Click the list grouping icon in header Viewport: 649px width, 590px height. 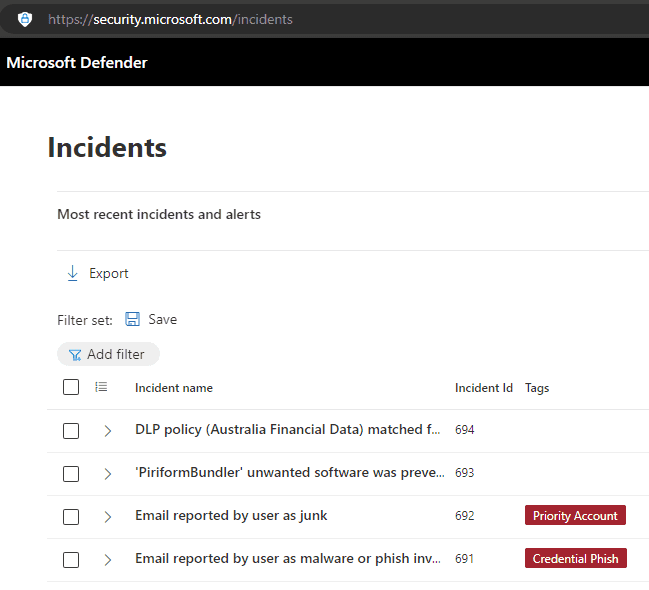pyautogui.click(x=101, y=387)
